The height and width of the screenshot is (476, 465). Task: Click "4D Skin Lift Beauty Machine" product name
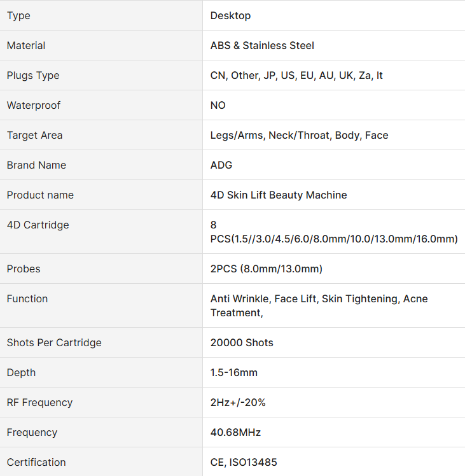(279, 195)
